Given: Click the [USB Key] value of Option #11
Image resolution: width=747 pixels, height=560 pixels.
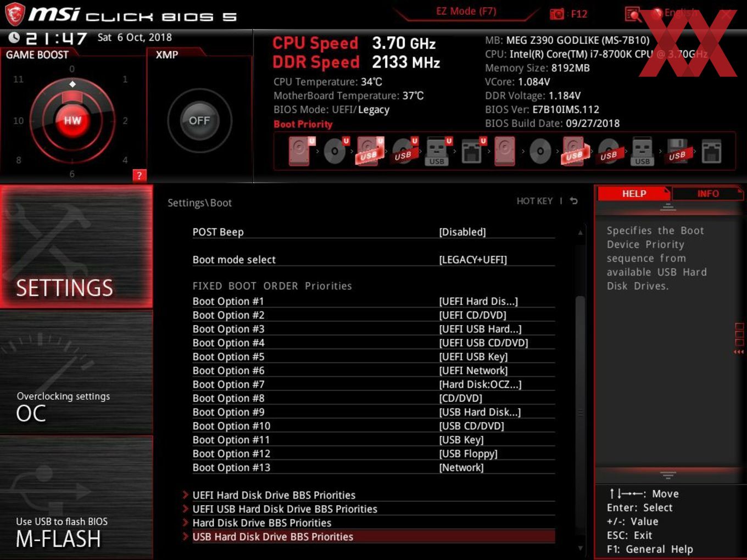Looking at the screenshot, I should coord(461,440).
